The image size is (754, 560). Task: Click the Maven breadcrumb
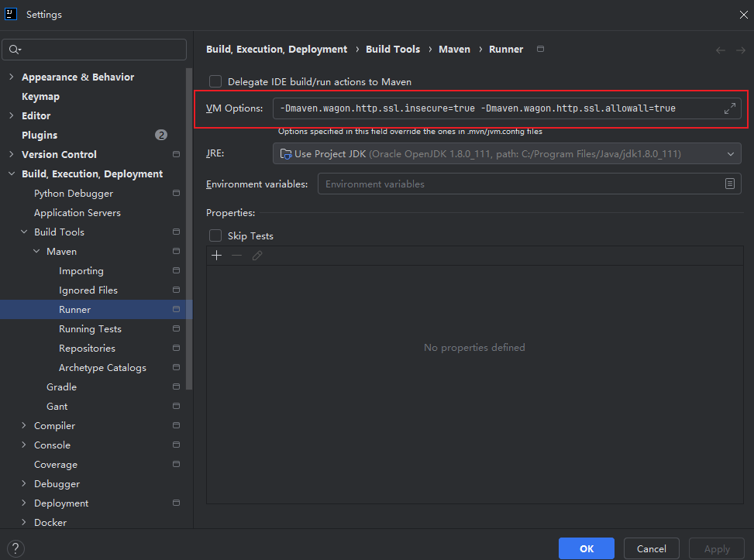[x=454, y=49]
